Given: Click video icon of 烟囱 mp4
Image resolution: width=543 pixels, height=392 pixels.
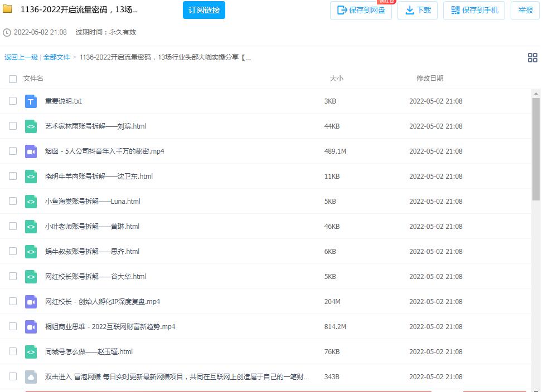Looking at the screenshot, I should coord(31,151).
